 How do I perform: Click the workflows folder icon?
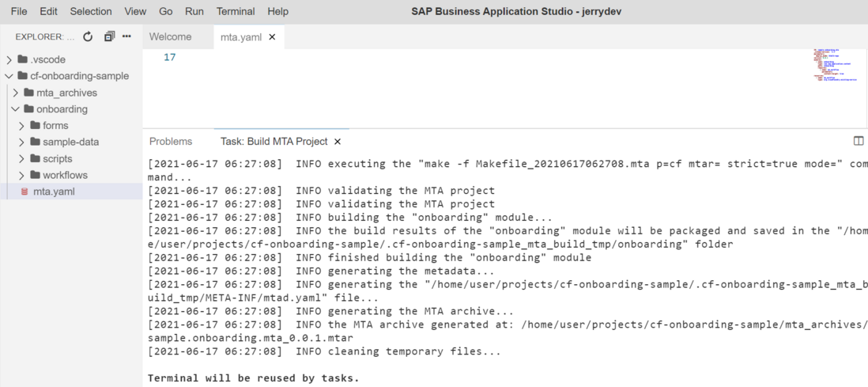(36, 175)
